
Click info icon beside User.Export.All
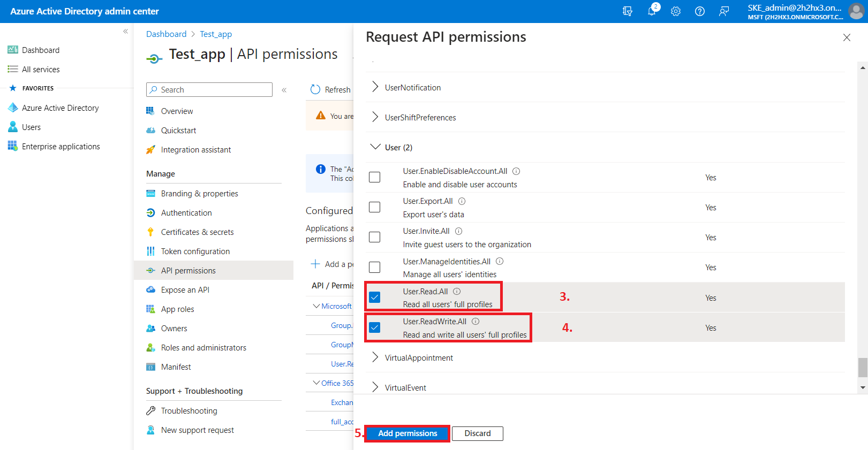(462, 201)
